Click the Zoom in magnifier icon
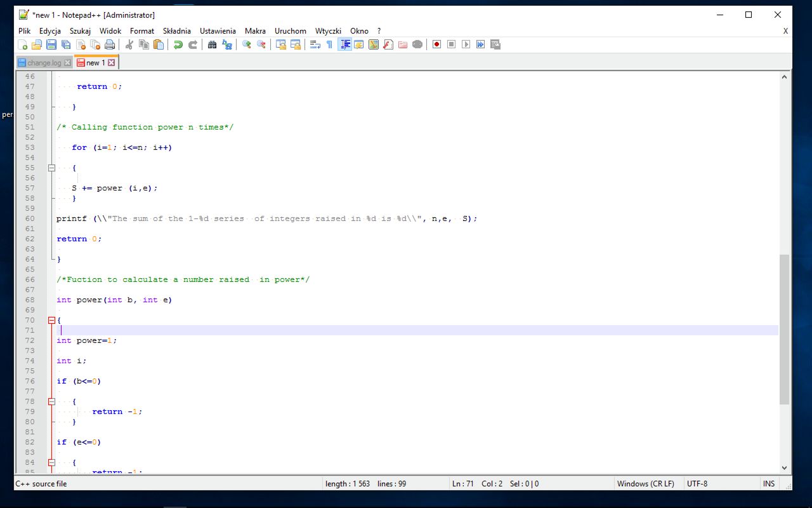This screenshot has height=508, width=812. point(246,44)
